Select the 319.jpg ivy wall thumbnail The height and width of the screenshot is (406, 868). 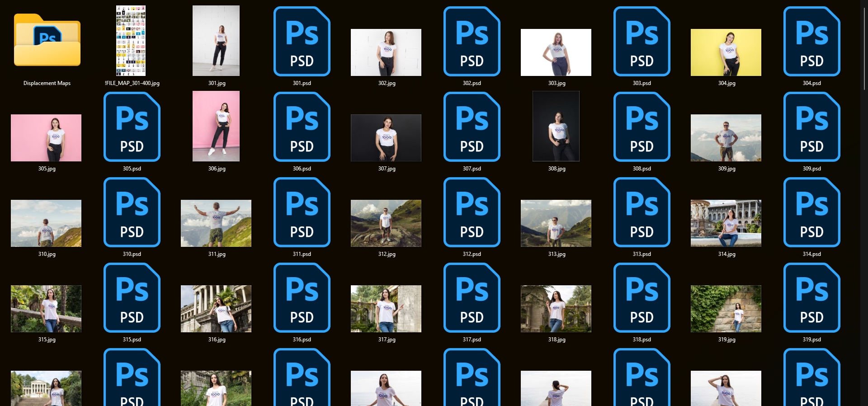click(x=726, y=309)
